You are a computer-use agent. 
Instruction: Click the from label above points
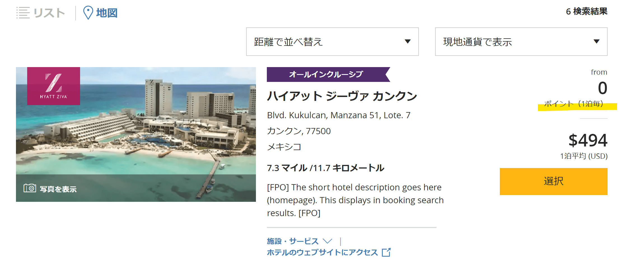click(599, 72)
